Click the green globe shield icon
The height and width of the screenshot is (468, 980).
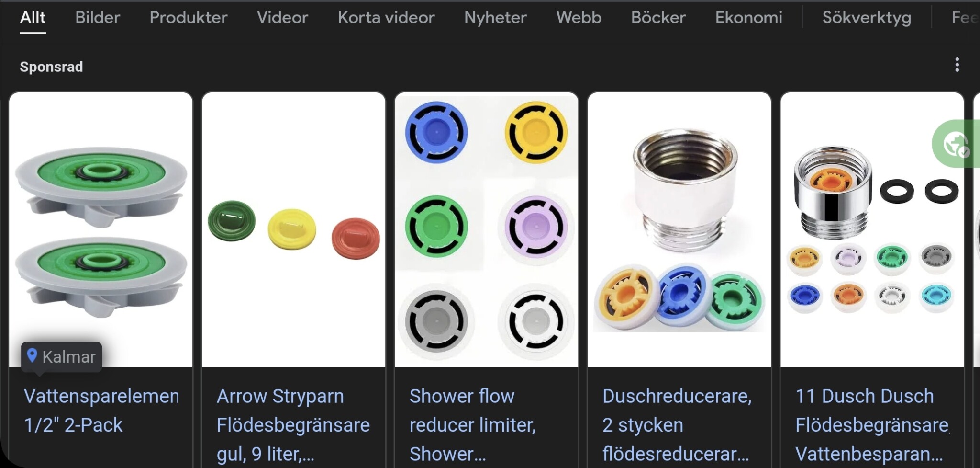[956, 144]
